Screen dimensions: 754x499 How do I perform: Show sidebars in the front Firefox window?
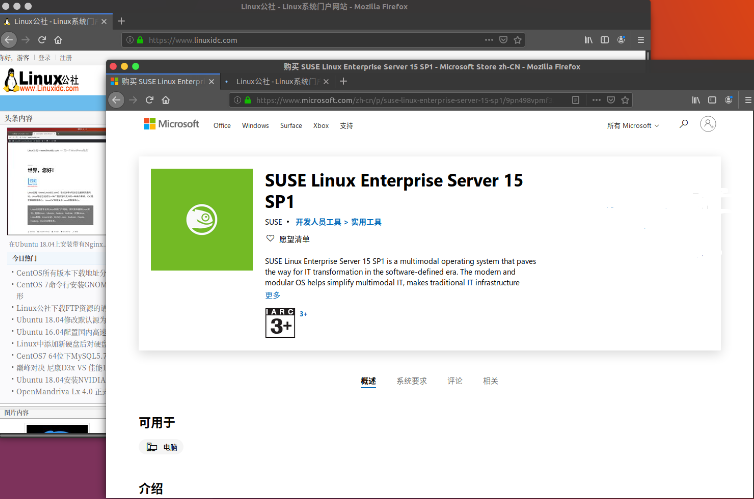(x=712, y=100)
